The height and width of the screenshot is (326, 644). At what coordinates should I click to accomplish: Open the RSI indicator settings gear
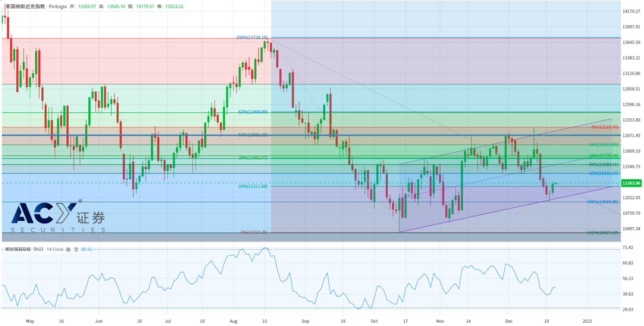68,249
